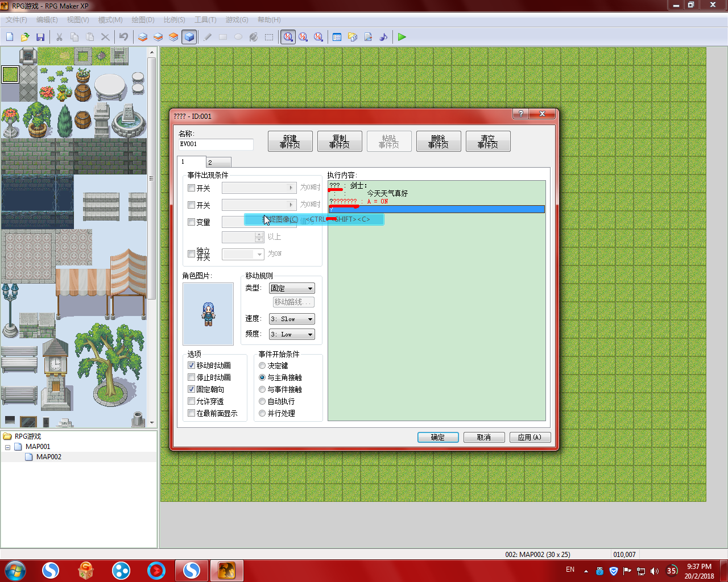The image size is (728, 582).
Task: Click the 新建事件页 button
Action: tap(290, 142)
